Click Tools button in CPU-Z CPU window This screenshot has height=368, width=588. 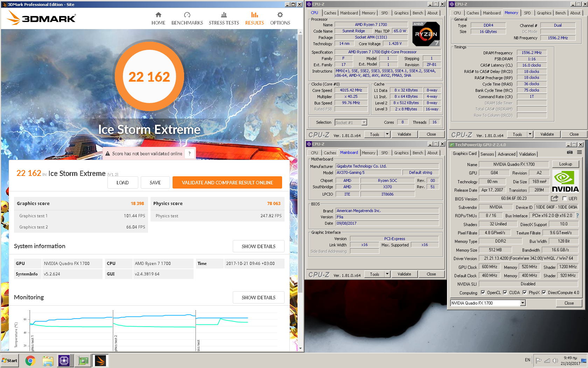coord(374,134)
